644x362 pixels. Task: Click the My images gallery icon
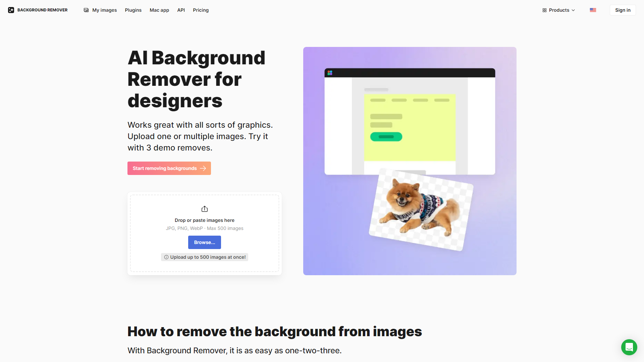86,10
